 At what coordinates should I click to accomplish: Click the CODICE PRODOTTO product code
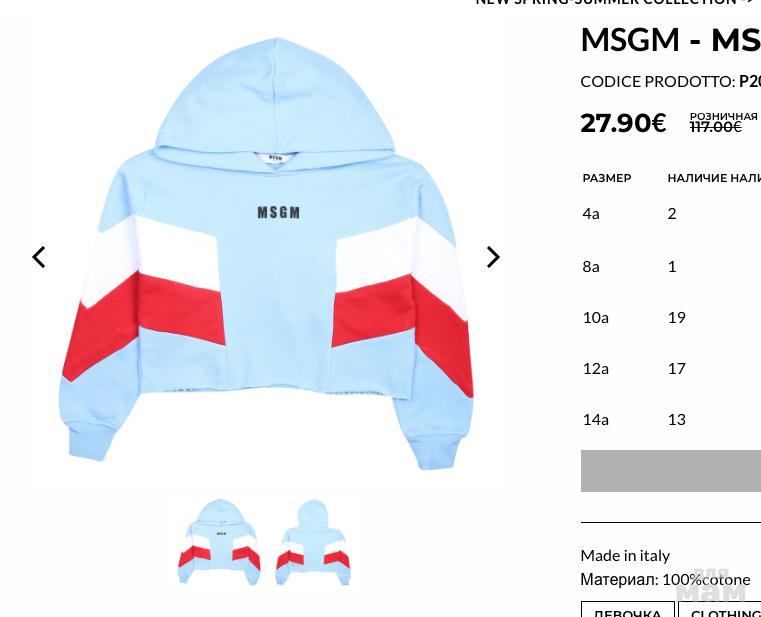coord(671,82)
